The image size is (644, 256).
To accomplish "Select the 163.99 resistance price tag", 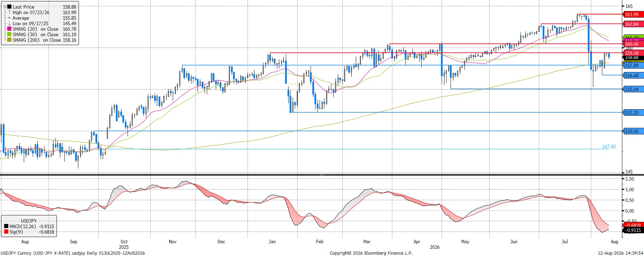I will coord(633,14).
